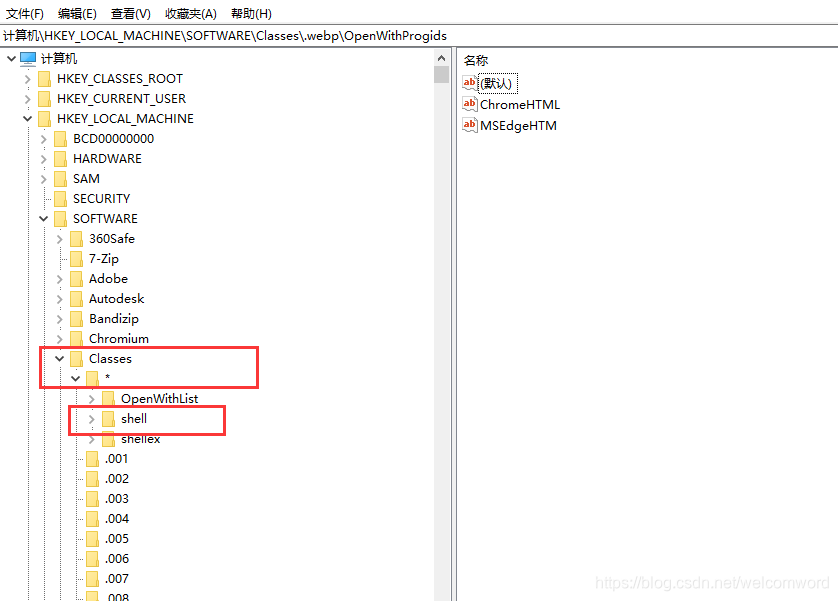The image size is (838, 601).
Task: Click BCD00000000 folder icon
Action: click(60, 139)
